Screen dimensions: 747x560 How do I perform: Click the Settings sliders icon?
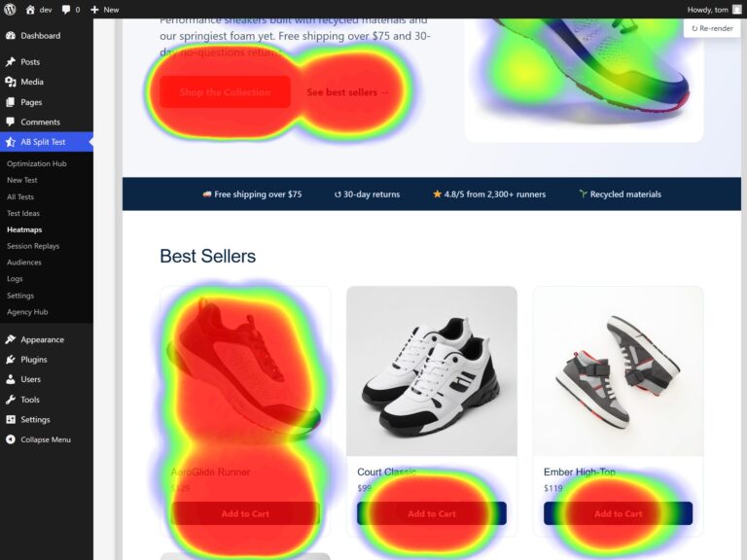click(x=11, y=420)
